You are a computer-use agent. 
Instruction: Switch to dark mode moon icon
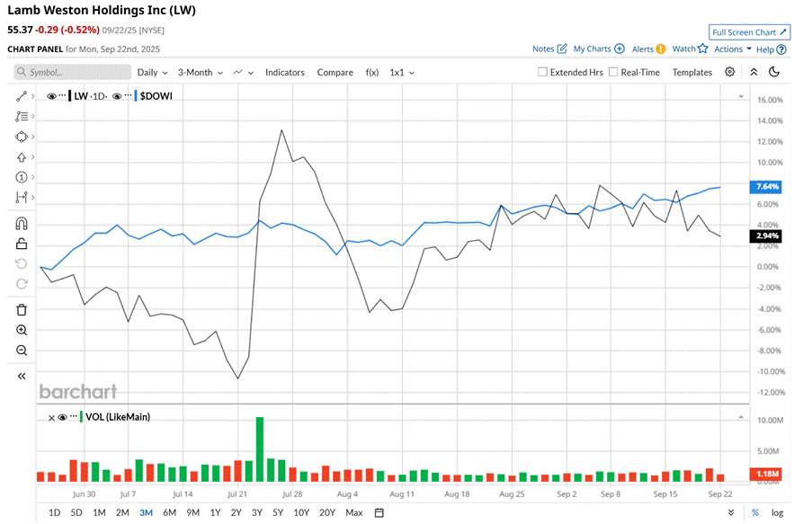point(774,72)
